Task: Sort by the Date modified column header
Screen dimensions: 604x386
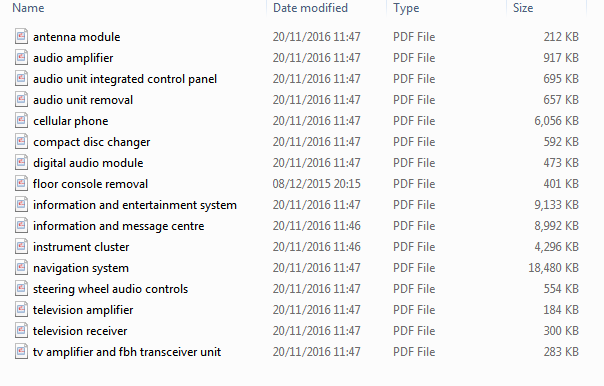Action: 310,8
